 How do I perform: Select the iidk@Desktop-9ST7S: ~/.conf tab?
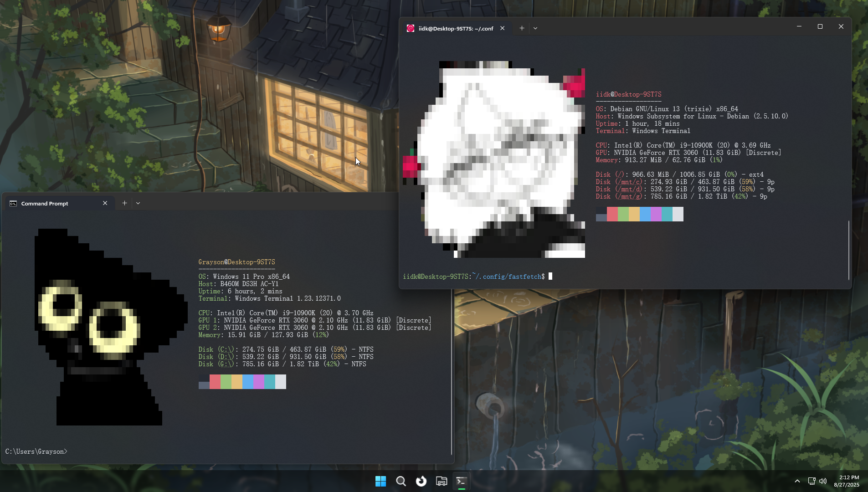[x=456, y=28]
